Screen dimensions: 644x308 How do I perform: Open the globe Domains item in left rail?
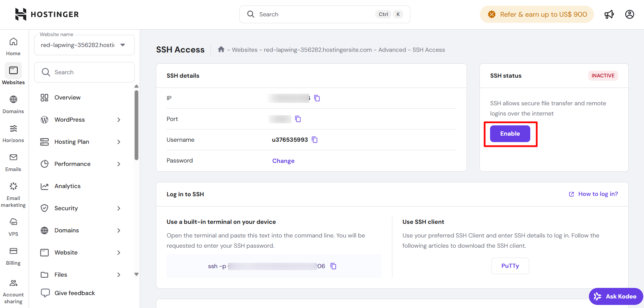13,105
